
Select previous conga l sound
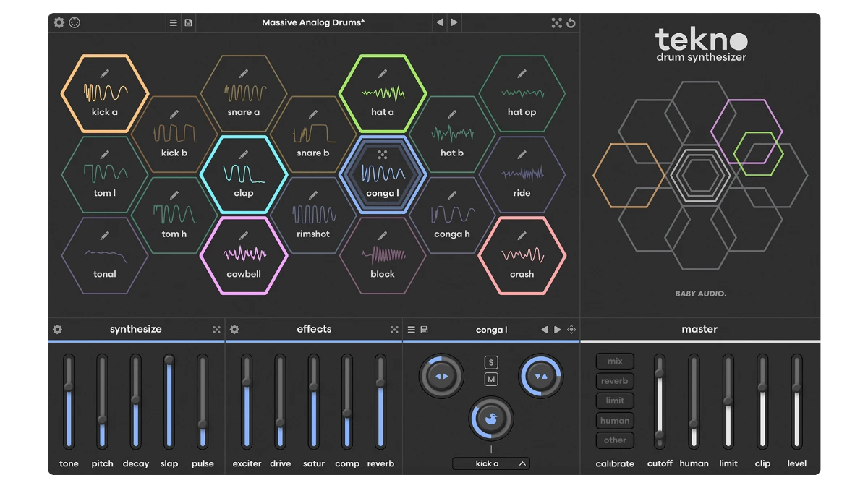point(545,330)
